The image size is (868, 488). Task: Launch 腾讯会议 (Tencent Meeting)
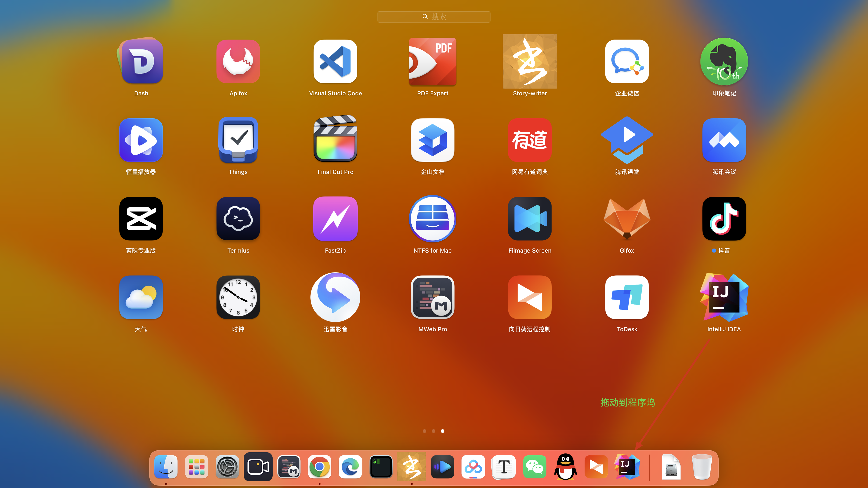724,140
